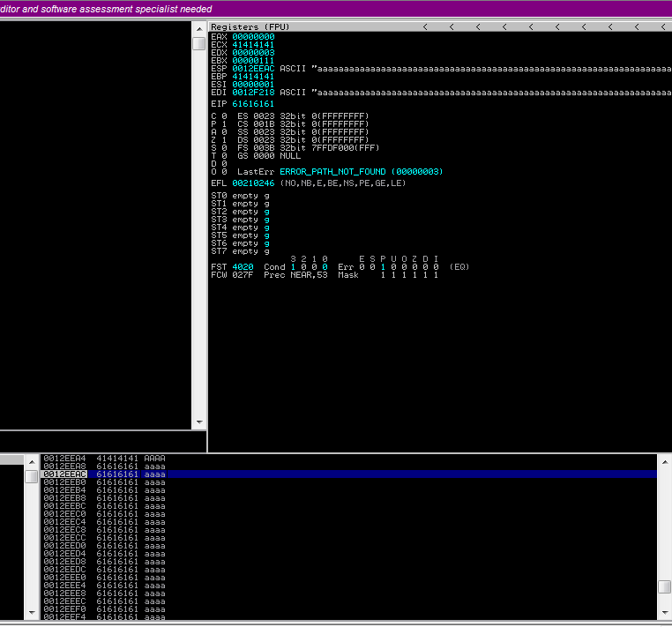Select the EDI register value 0012F218

pyautogui.click(x=253, y=92)
